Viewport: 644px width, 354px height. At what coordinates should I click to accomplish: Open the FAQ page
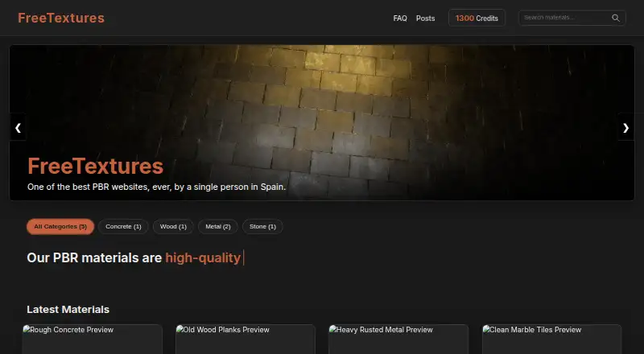[x=400, y=19]
